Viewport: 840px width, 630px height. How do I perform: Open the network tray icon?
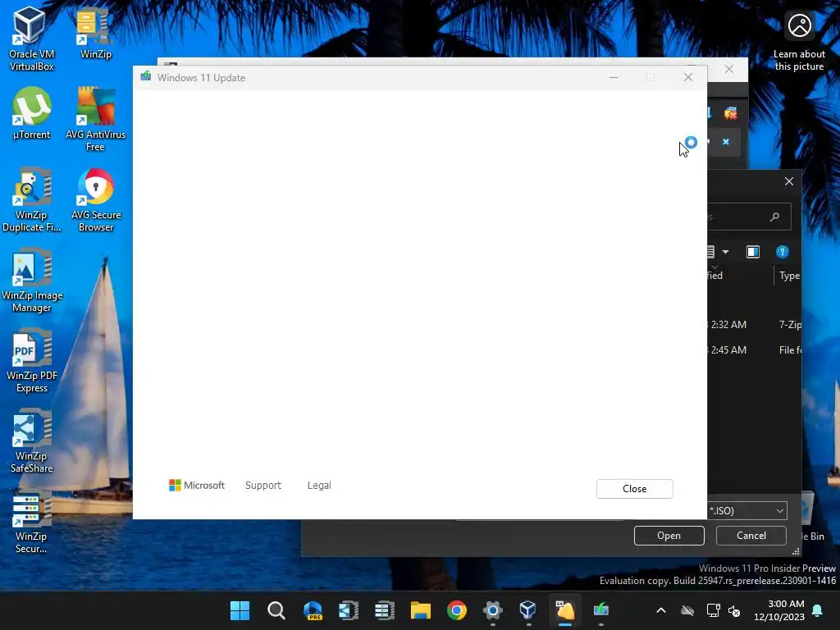(713, 610)
